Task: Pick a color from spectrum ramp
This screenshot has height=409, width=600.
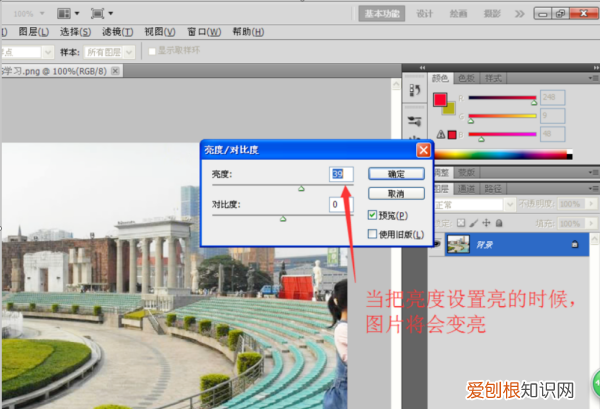Action: 503,155
